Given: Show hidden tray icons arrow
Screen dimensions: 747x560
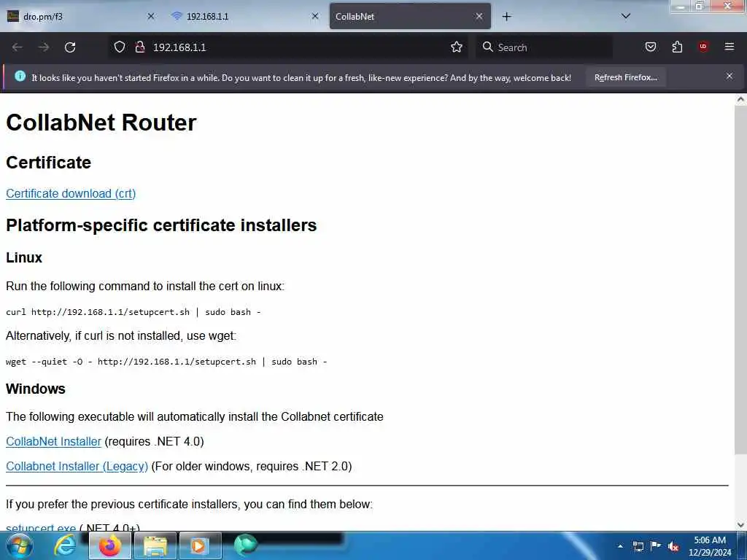Looking at the screenshot, I should point(620,546).
